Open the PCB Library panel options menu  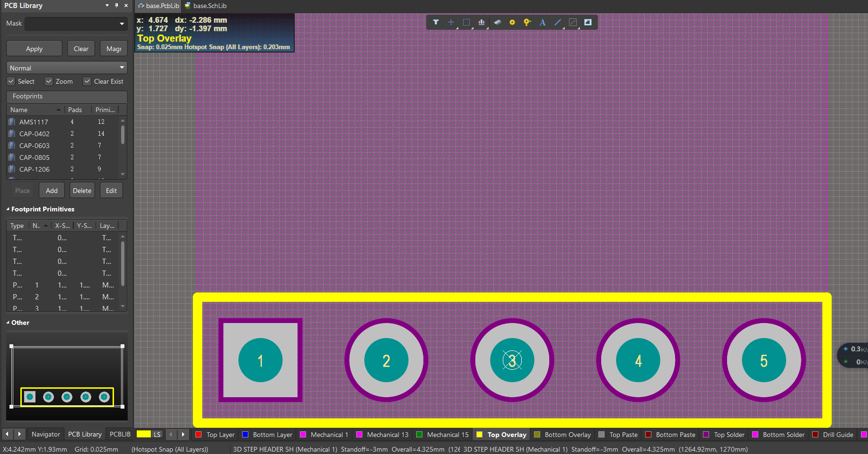point(107,6)
